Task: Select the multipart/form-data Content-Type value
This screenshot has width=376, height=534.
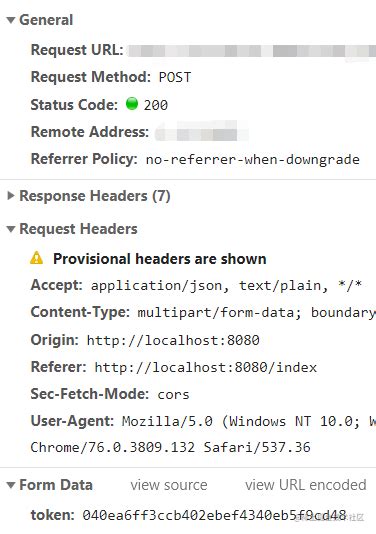Action: [256, 313]
